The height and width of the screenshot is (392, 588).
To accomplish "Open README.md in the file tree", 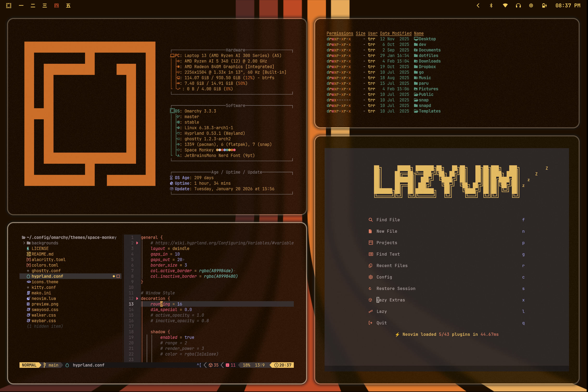I will tap(42, 254).
